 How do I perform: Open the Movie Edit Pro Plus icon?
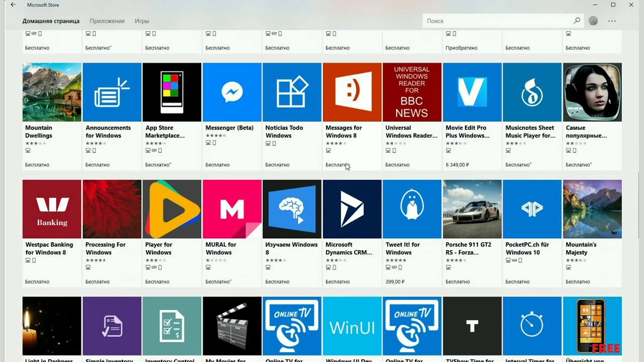(472, 92)
